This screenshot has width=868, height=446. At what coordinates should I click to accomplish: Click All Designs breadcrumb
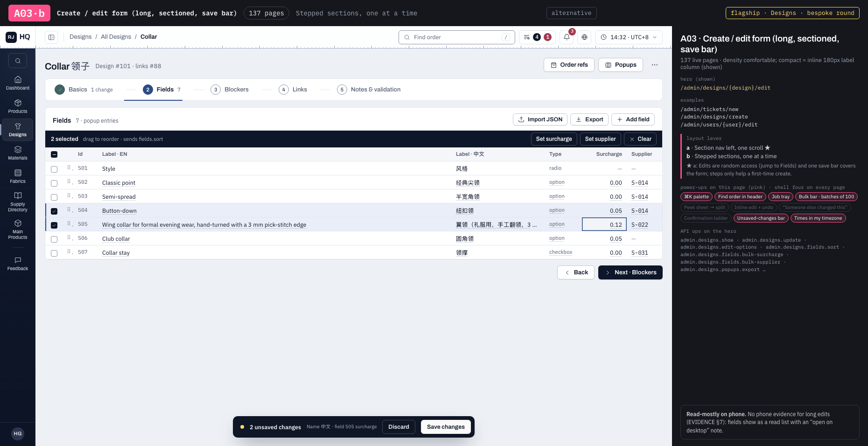point(116,37)
